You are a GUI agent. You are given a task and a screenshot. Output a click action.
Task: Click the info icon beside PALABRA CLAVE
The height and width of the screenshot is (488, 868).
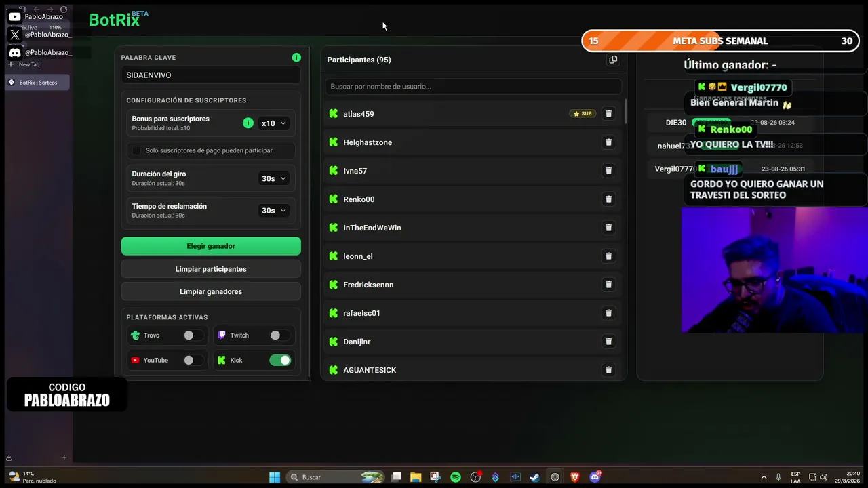click(x=296, y=58)
